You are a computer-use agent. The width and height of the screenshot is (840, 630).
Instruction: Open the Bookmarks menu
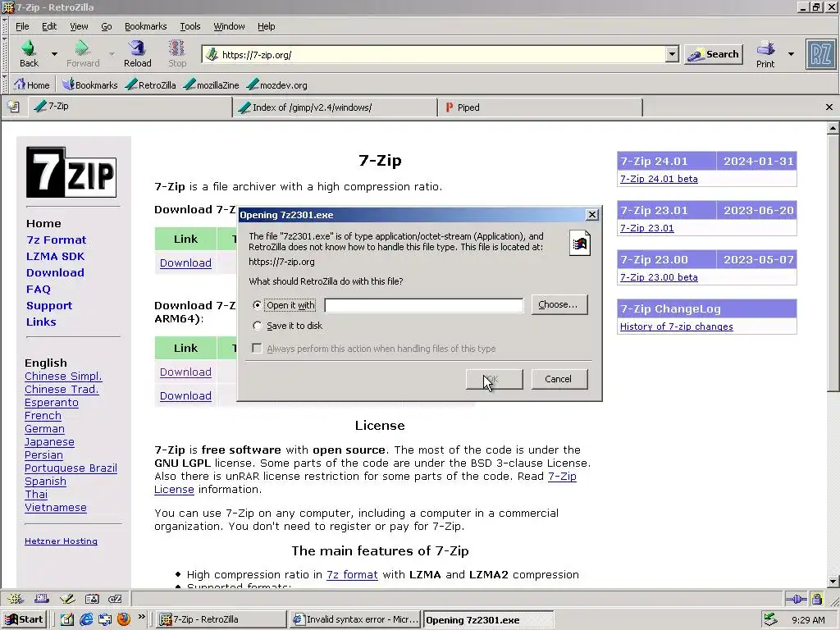pos(146,26)
